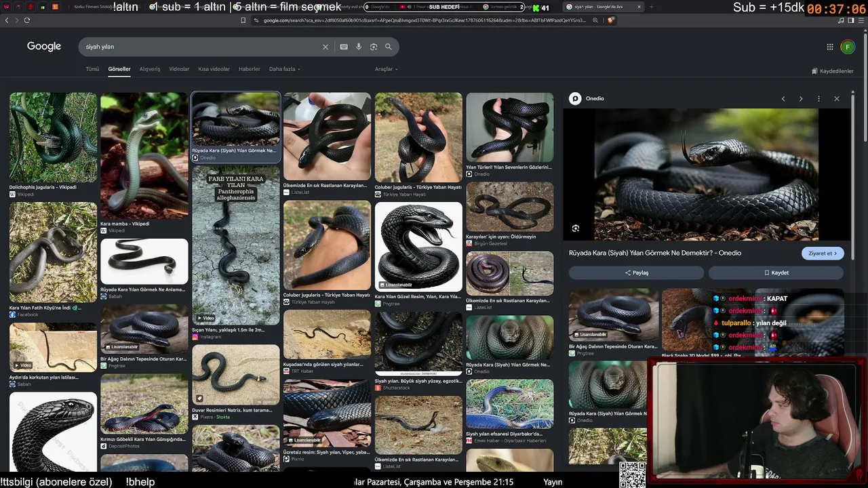Expand the Araçlar tools dropdown
The width and height of the screenshot is (868, 488).
coord(387,69)
